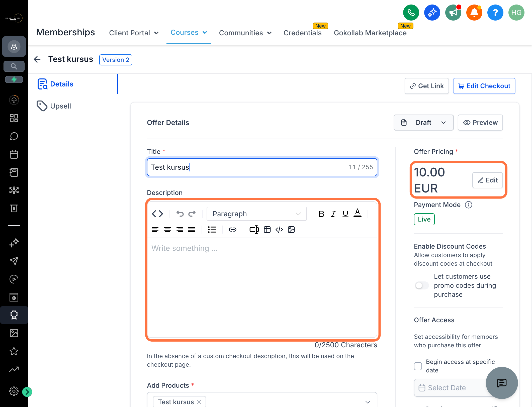Open the Courses dropdown tab
Screen dimensions: 532x407
[189, 33]
